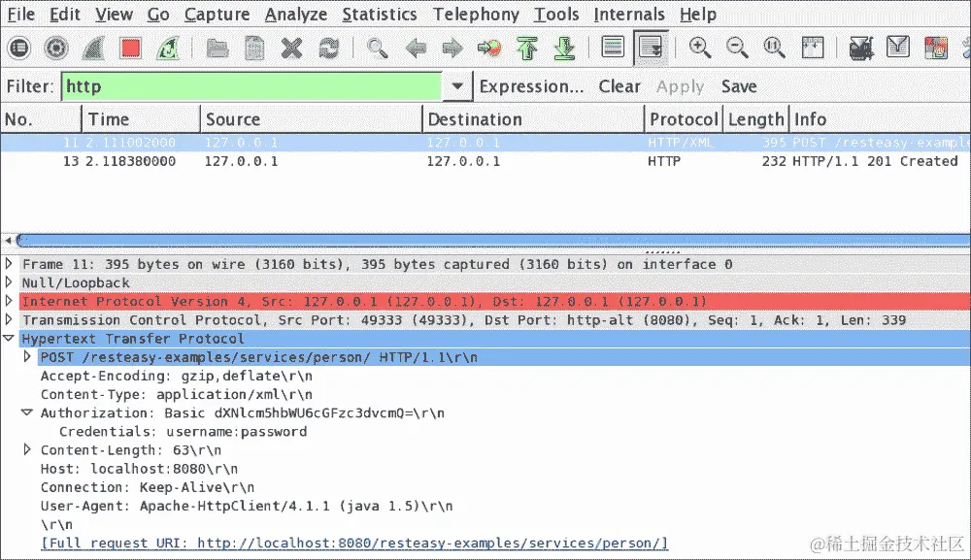Sort by the Protocol column header
The height and width of the screenshot is (560, 971).
coord(684,118)
